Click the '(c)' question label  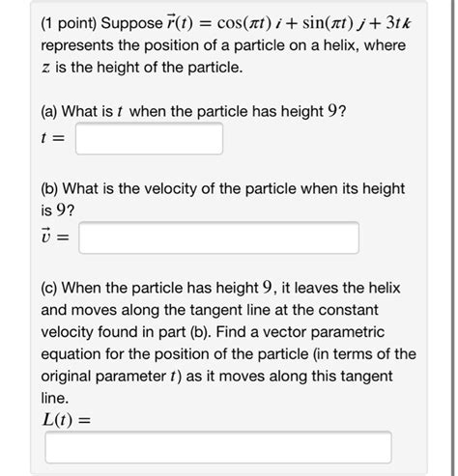point(49,288)
